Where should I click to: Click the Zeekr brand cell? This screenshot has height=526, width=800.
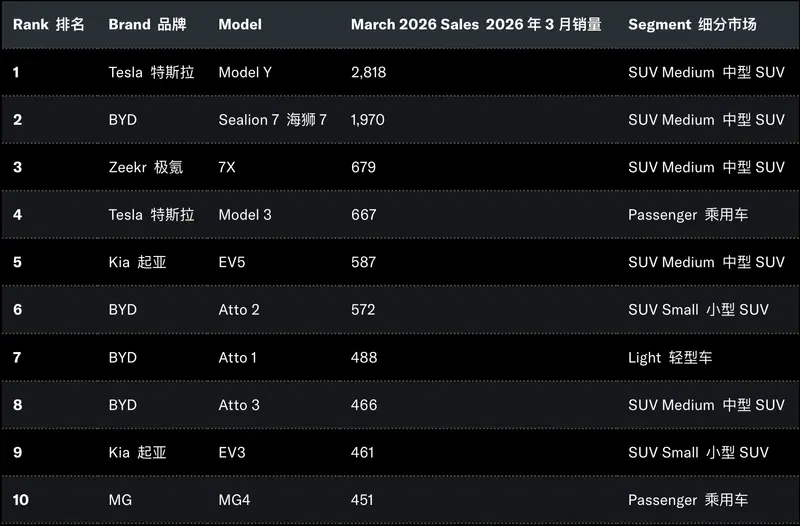pos(146,167)
